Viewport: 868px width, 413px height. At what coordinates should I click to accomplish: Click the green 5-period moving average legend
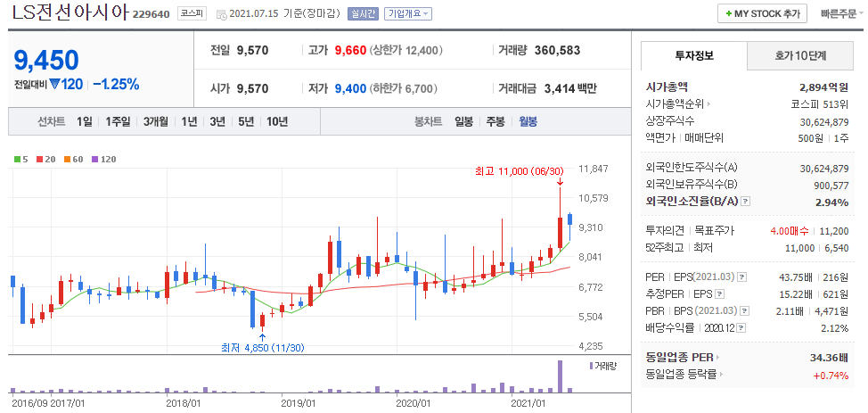[x=21, y=159]
